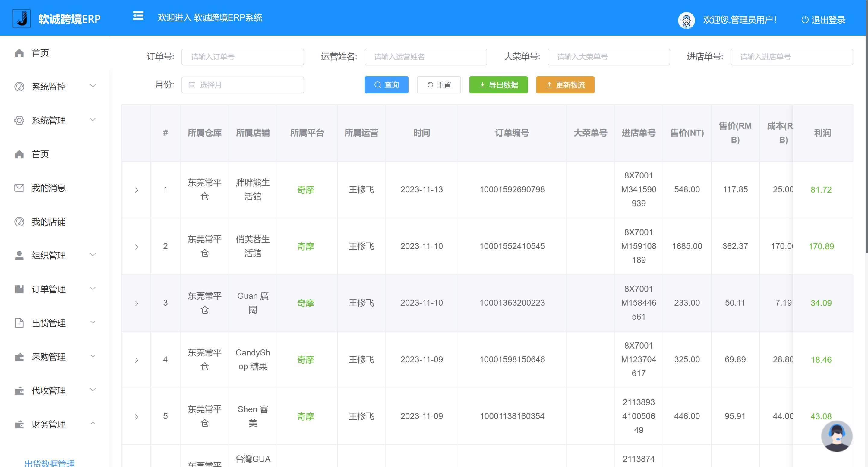Expand row 1 details arrow
Screen dimensions: 868x467
coord(137,190)
